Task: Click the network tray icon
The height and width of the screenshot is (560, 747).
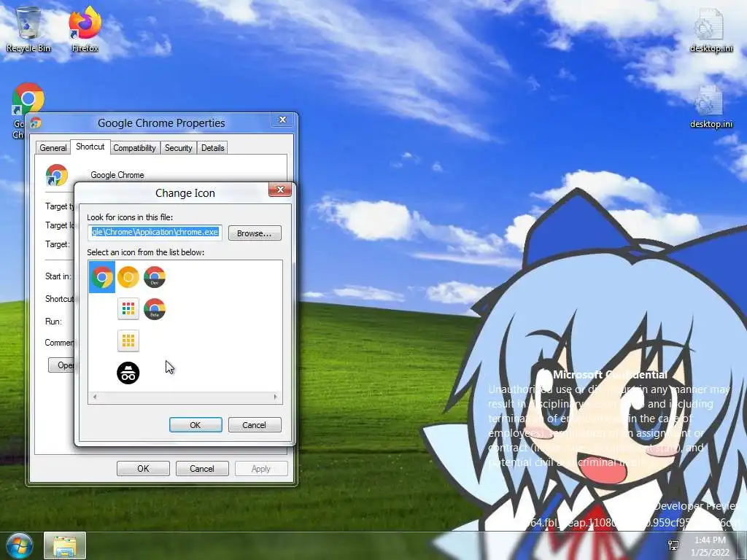Action: coord(673,545)
